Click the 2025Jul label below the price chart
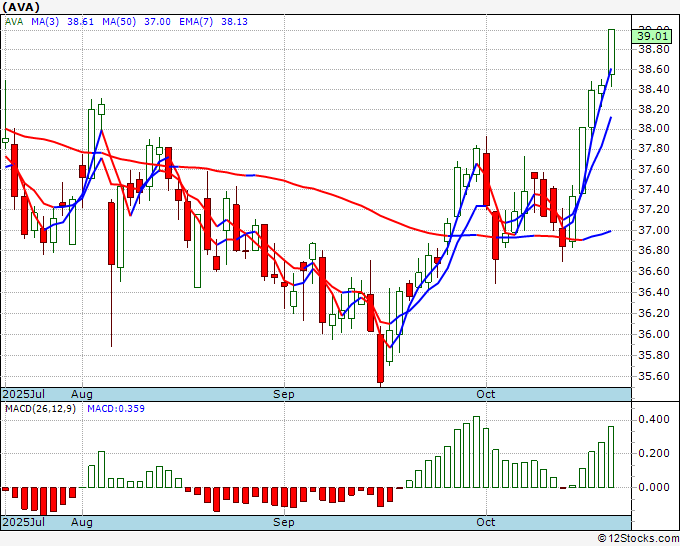 [x=22, y=394]
